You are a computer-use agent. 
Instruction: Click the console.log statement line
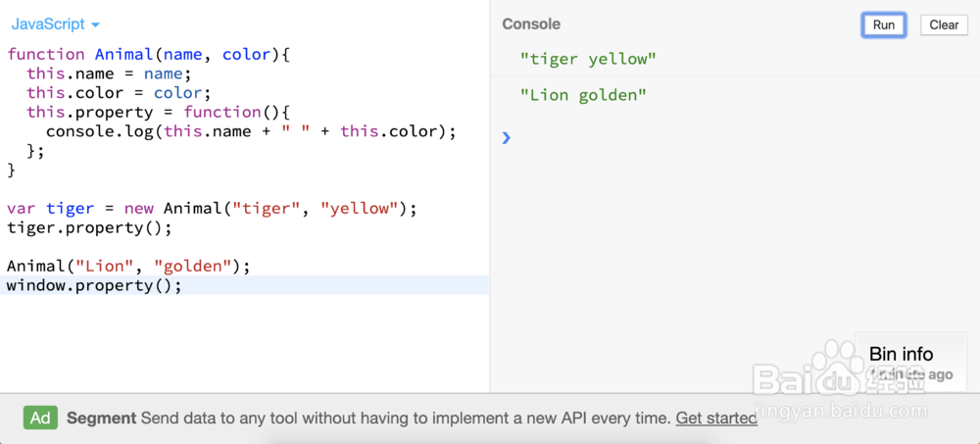(x=251, y=131)
